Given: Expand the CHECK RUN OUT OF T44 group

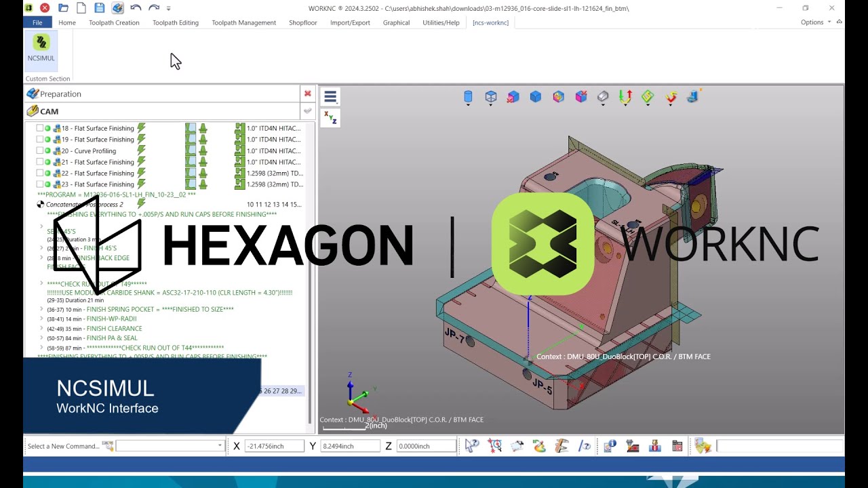Looking at the screenshot, I should tap(41, 348).
